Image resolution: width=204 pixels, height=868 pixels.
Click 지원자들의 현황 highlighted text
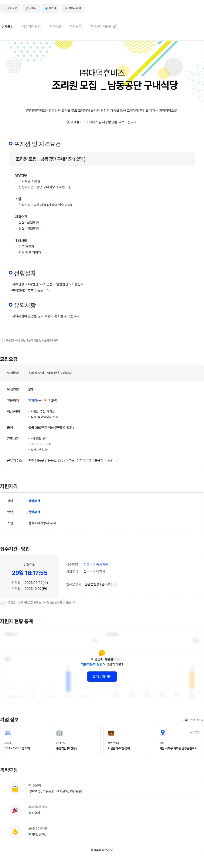(92, 664)
